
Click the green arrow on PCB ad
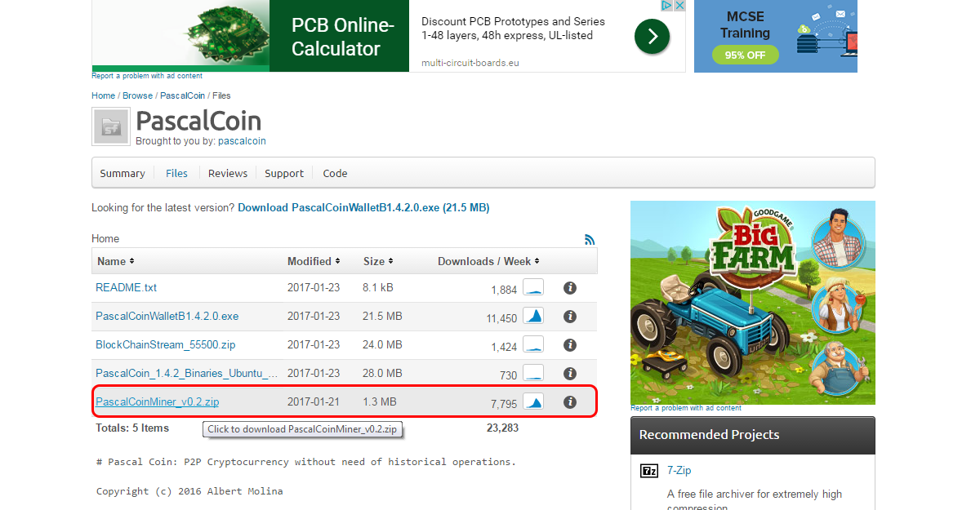click(652, 36)
